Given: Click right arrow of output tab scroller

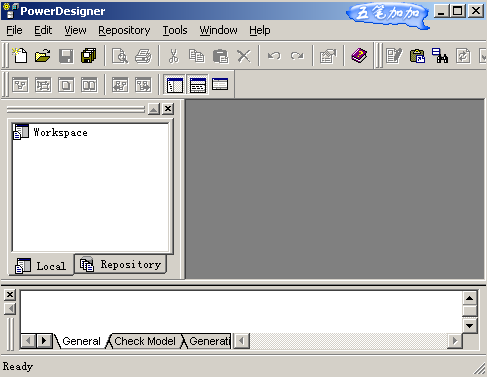Looking at the screenshot, I should [44, 341].
